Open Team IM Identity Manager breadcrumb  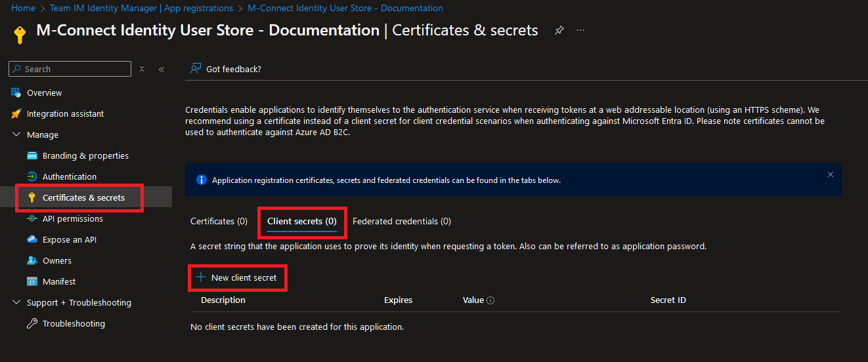coord(141,8)
